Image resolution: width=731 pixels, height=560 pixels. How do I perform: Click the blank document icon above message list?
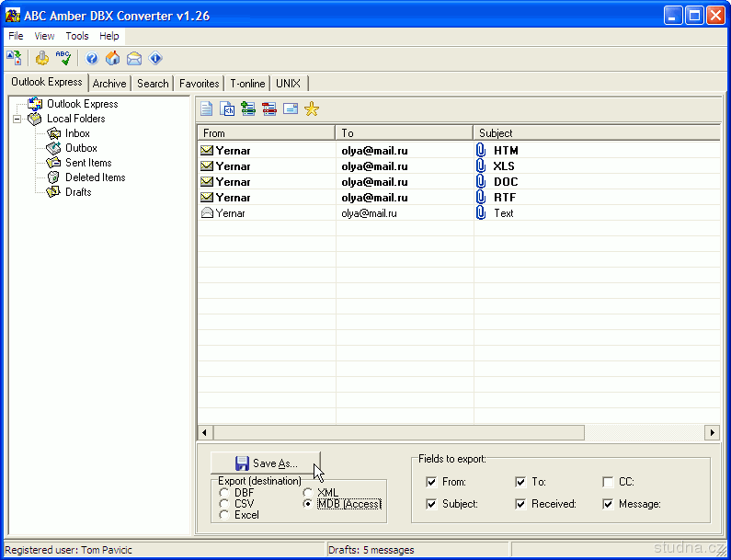pyautogui.click(x=207, y=109)
